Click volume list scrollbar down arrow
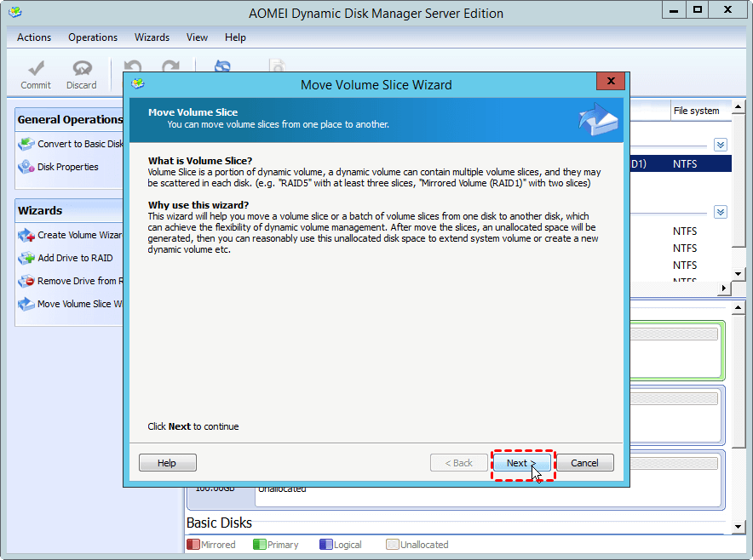Screen dimensions: 753x560 click(x=739, y=275)
